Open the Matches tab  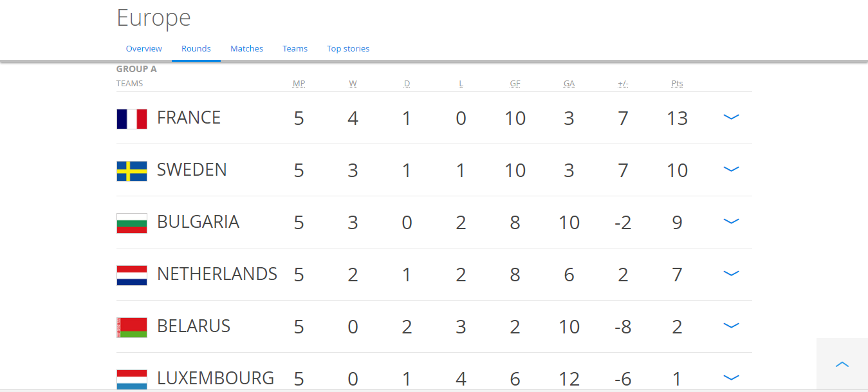coord(247,49)
